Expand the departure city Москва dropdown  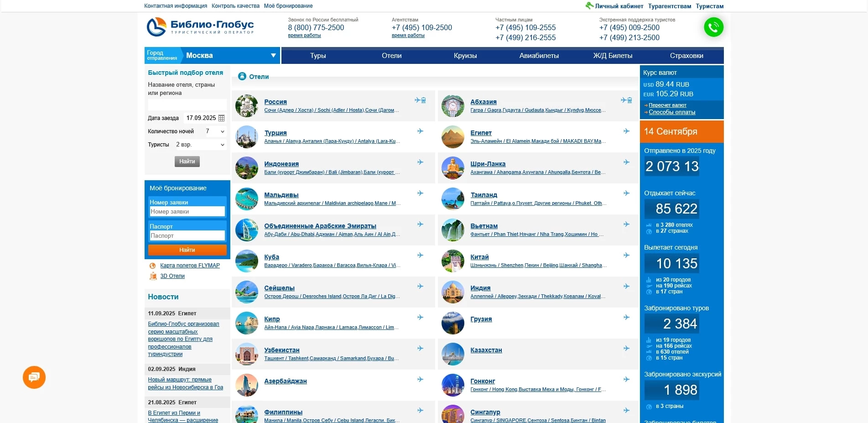coord(273,56)
